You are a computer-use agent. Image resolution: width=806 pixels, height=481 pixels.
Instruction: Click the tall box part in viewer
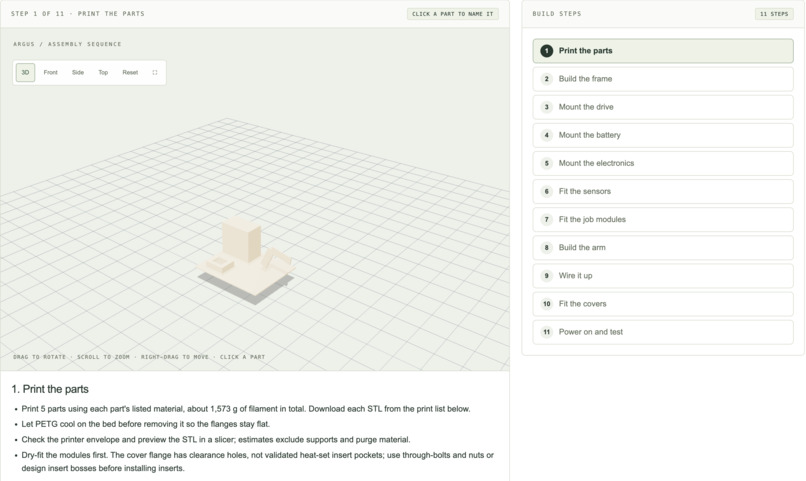[242, 239]
